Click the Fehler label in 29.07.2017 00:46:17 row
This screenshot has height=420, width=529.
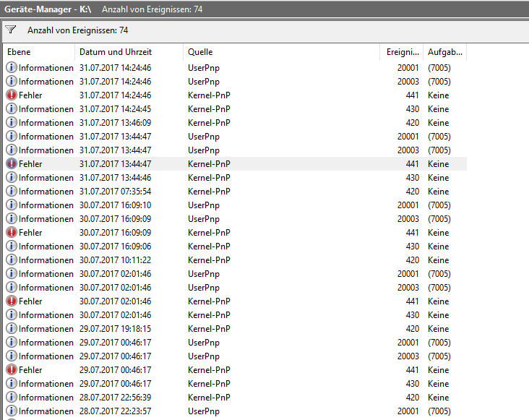tap(30, 369)
